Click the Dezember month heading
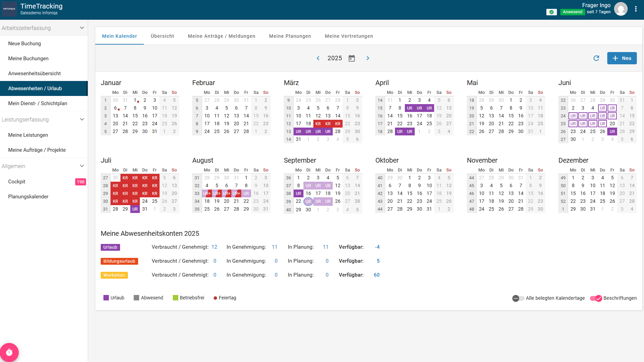This screenshot has height=362, width=644. 573,160
